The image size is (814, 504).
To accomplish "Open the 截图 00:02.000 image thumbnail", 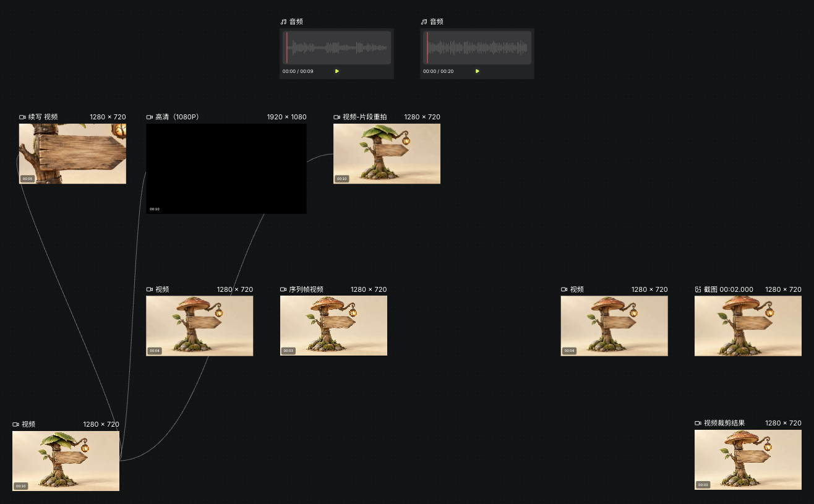I will pos(748,326).
